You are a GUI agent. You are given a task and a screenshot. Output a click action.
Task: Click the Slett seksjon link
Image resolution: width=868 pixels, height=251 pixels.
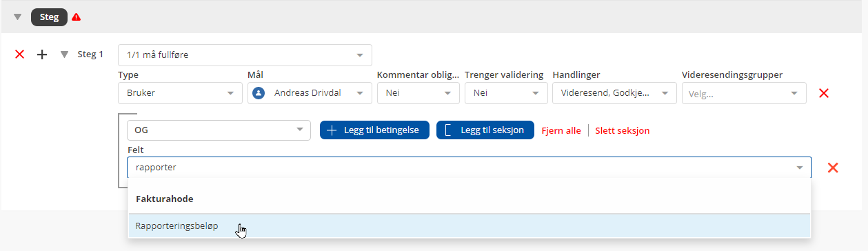click(622, 130)
